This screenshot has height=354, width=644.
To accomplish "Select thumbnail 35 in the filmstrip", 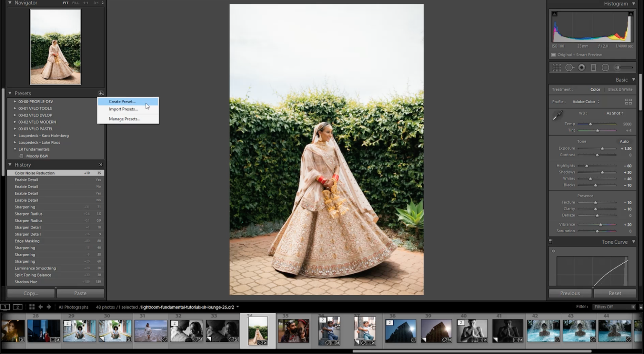I will point(293,331).
